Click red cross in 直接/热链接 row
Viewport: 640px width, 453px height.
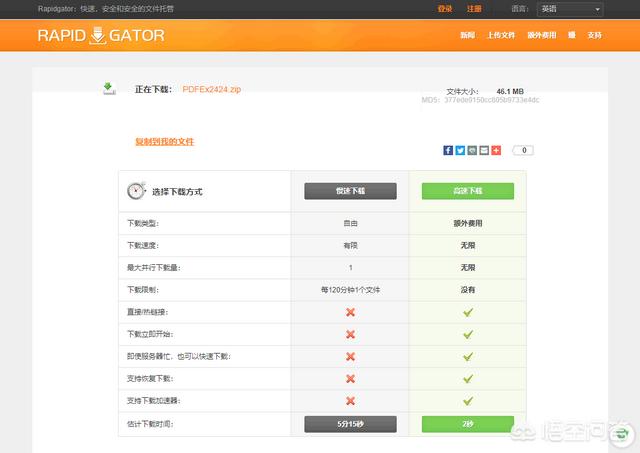[350, 312]
